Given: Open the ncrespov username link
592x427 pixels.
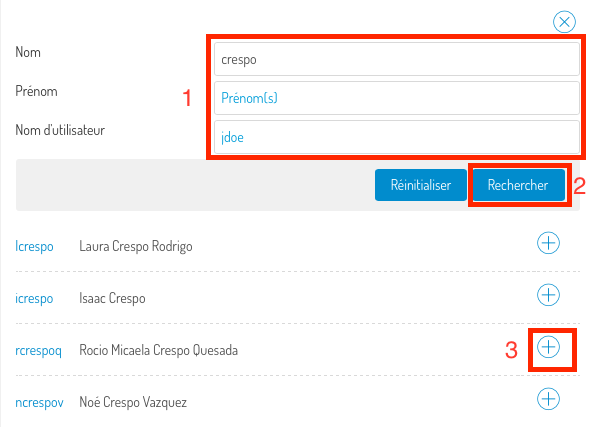Looking at the screenshot, I should (39, 402).
